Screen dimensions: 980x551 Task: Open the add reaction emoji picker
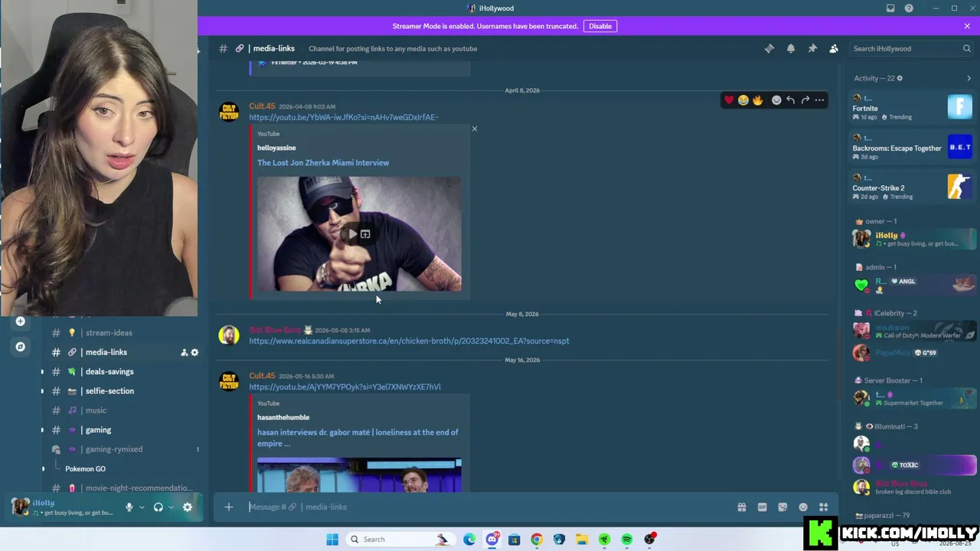[776, 100]
